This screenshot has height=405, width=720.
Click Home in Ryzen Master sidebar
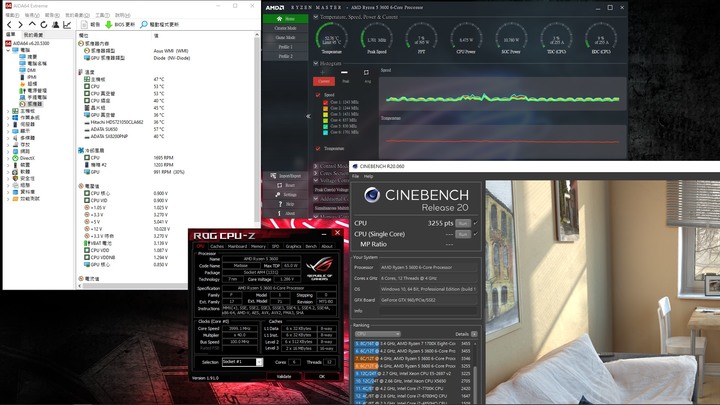(285, 19)
